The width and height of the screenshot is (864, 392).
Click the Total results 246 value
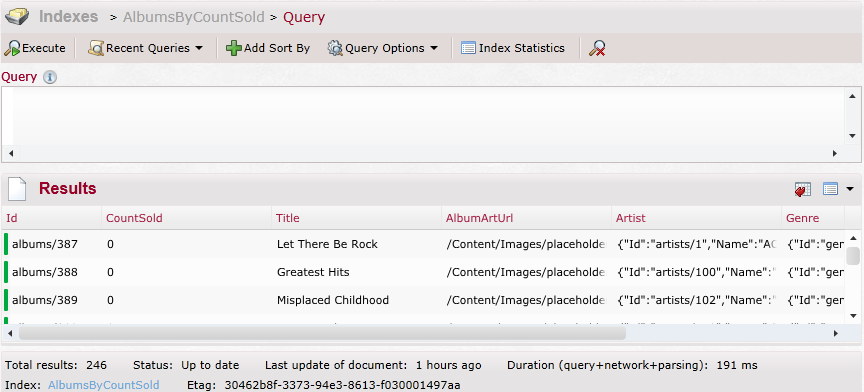pos(96,365)
